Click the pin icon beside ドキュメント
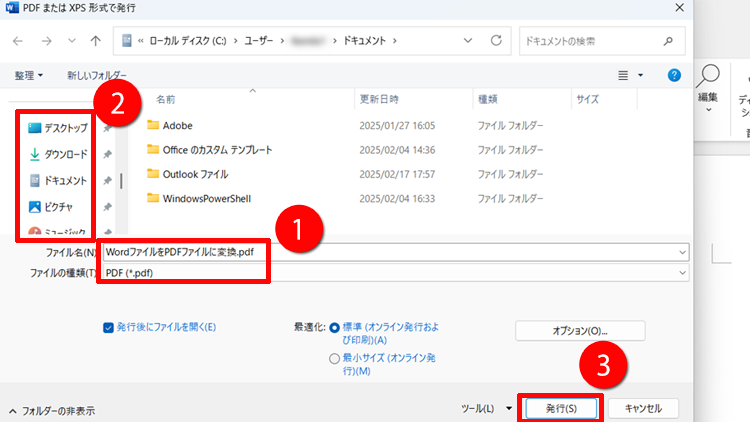Screen dimensions: 750x422 tap(108, 180)
